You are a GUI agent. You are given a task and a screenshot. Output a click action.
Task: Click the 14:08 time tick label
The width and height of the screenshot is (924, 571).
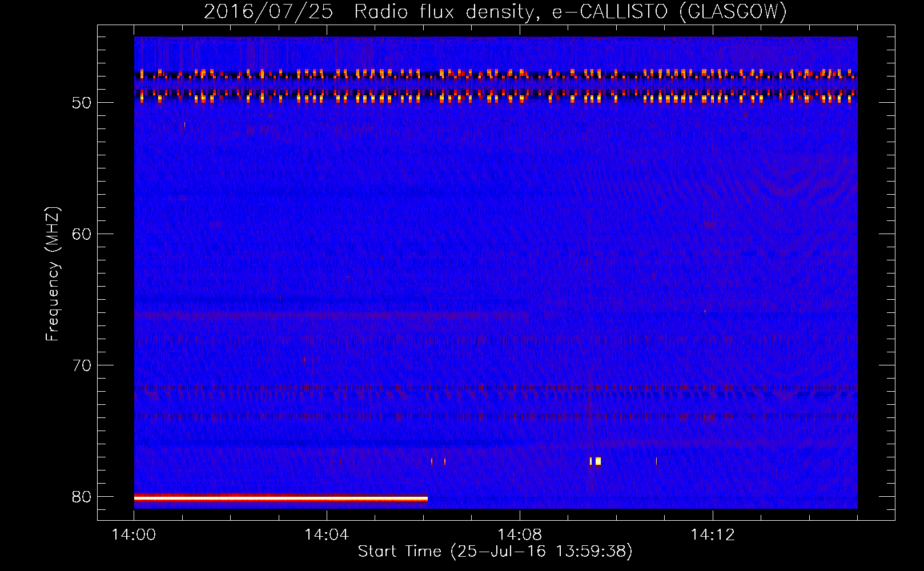(520, 535)
